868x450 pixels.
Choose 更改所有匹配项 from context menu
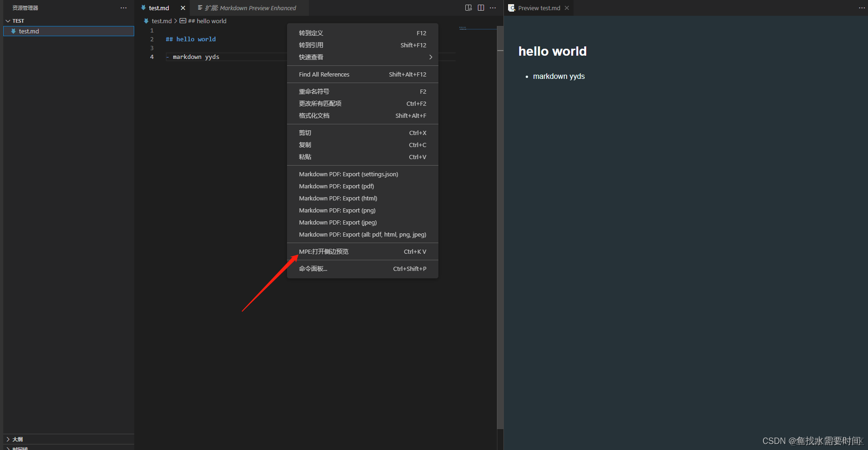363,103
